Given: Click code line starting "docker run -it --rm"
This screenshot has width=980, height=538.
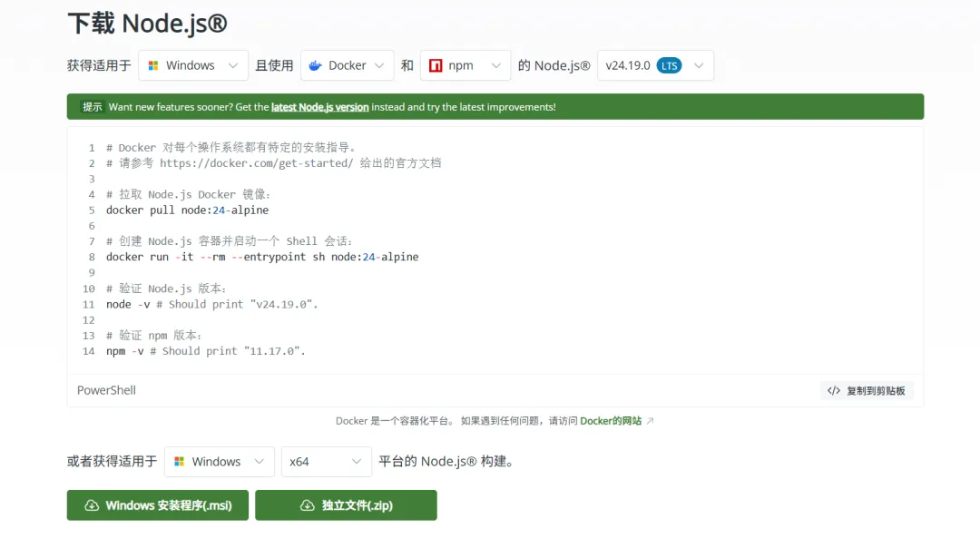Looking at the screenshot, I should point(262,257).
